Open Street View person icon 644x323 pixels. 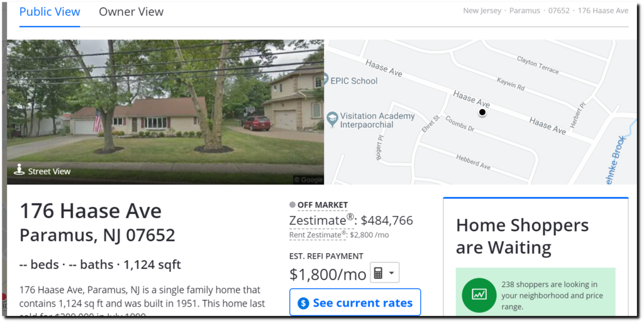(x=19, y=169)
